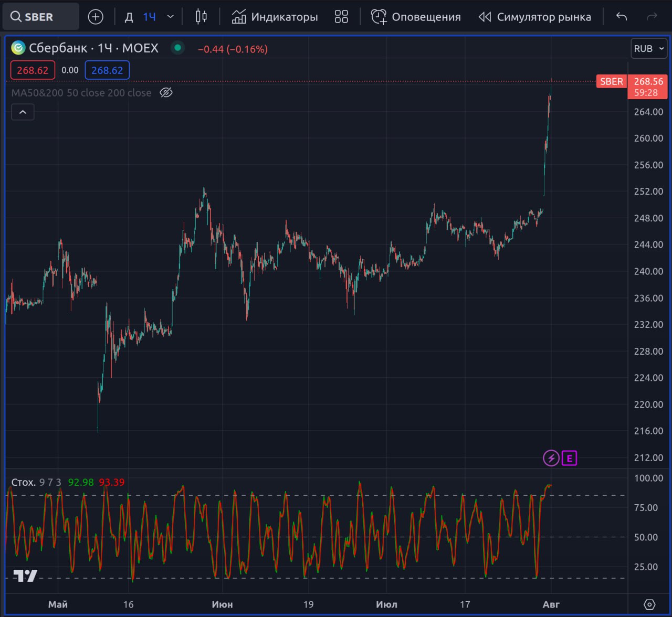This screenshot has height=617, width=672.
Task: Show the hidden MA50&200 indicator via eye icon
Action: [166, 93]
